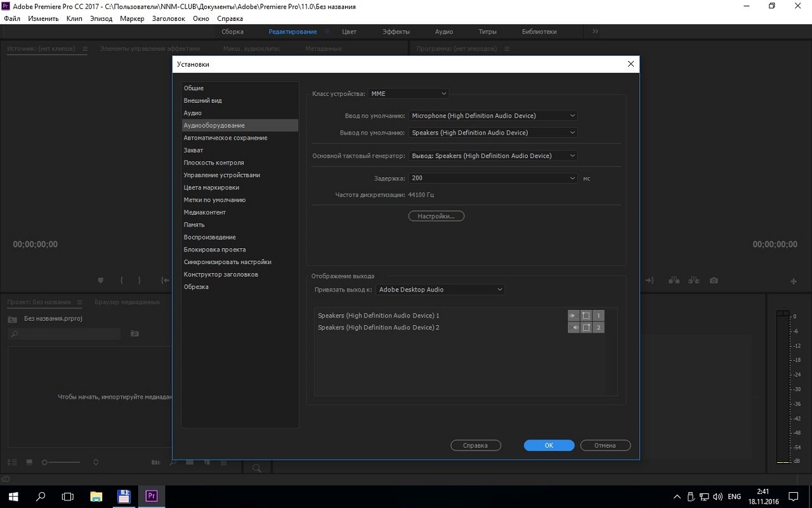
Task: Expand Привязать выход к Adobe Desktop Audio dropdown
Action: [440, 290]
